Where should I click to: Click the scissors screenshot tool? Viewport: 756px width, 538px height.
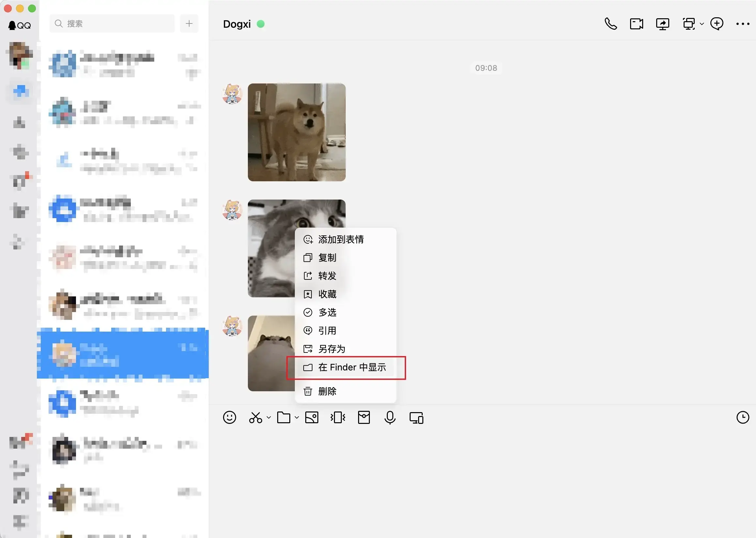click(255, 417)
